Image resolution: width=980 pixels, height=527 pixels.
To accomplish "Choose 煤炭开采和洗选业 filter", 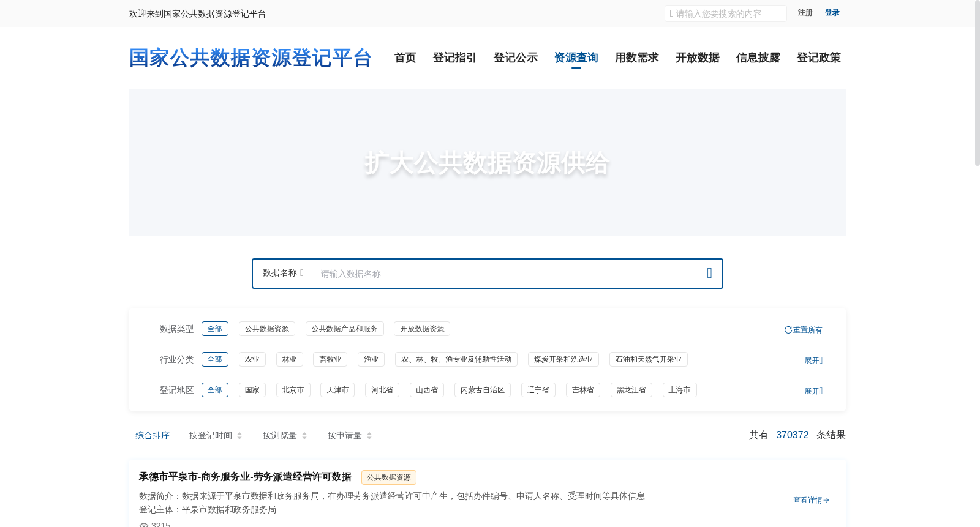I will click(563, 359).
